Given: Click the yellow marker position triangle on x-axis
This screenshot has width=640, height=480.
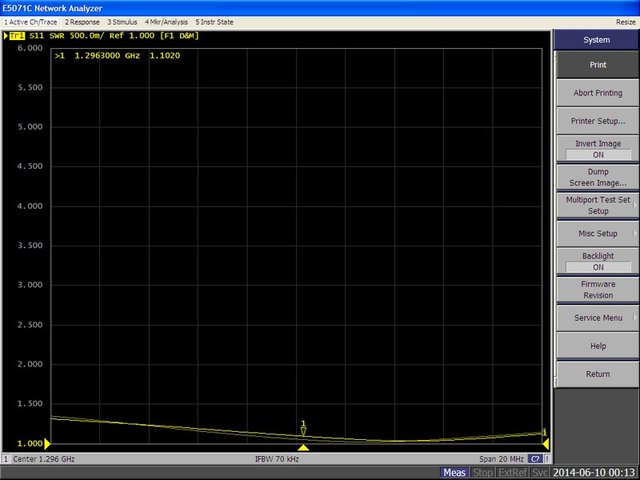Looking at the screenshot, I should coord(303,447).
